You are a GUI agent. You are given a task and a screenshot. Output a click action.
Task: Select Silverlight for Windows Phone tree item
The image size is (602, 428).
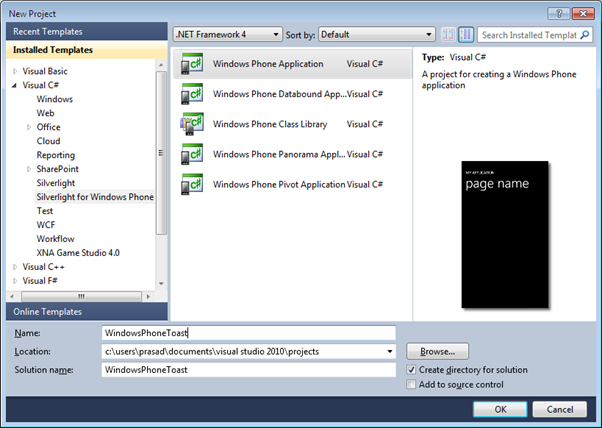point(95,197)
